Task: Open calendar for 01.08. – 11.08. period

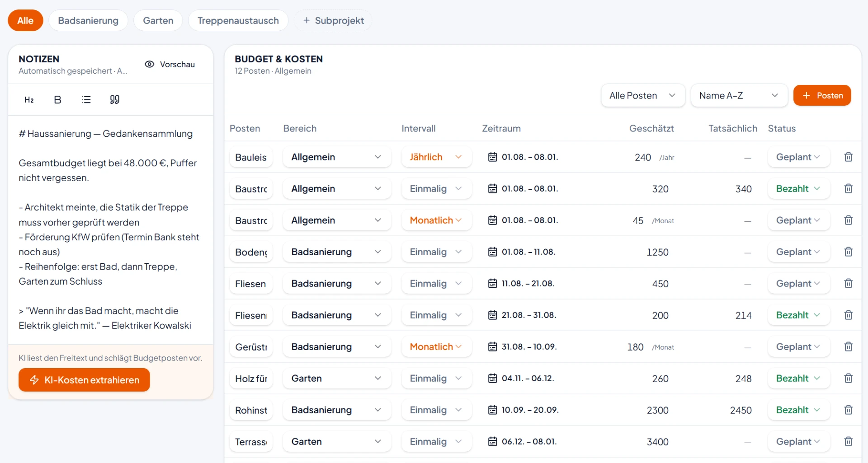Action: coord(492,252)
